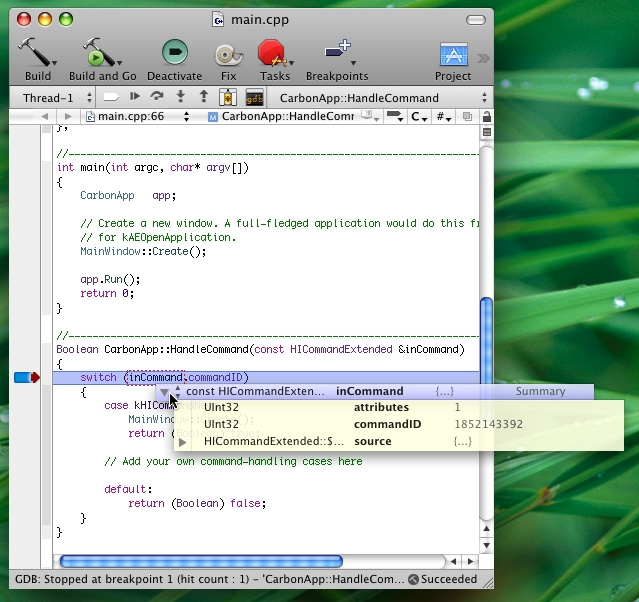Expand the source row in datatip
This screenshot has height=602, width=639.
pos(182,441)
